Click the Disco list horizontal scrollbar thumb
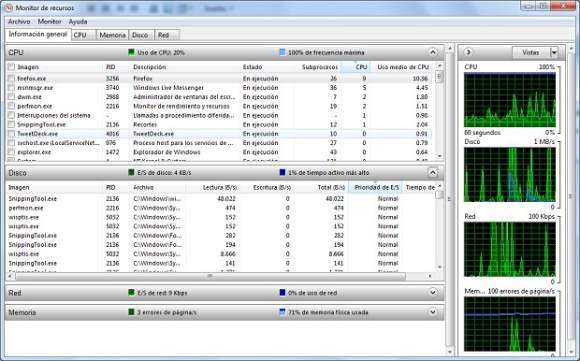Screen dimensions: 580x361 point(210,276)
